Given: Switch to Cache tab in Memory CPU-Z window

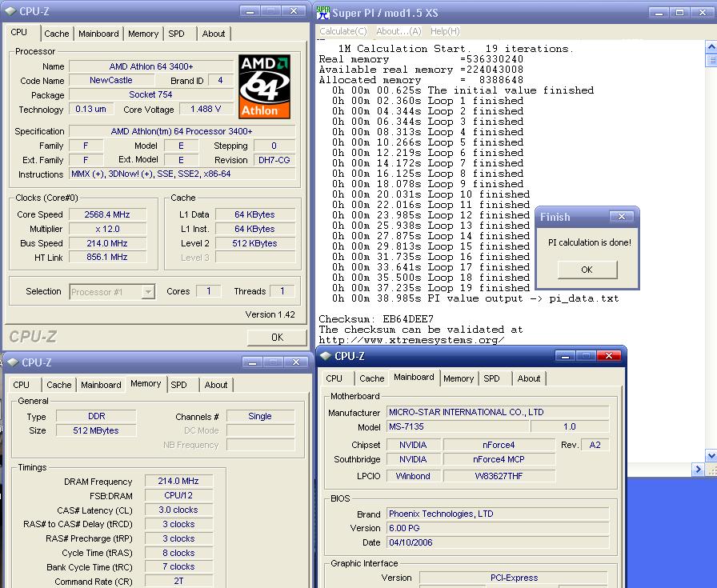Looking at the screenshot, I should [x=59, y=385].
